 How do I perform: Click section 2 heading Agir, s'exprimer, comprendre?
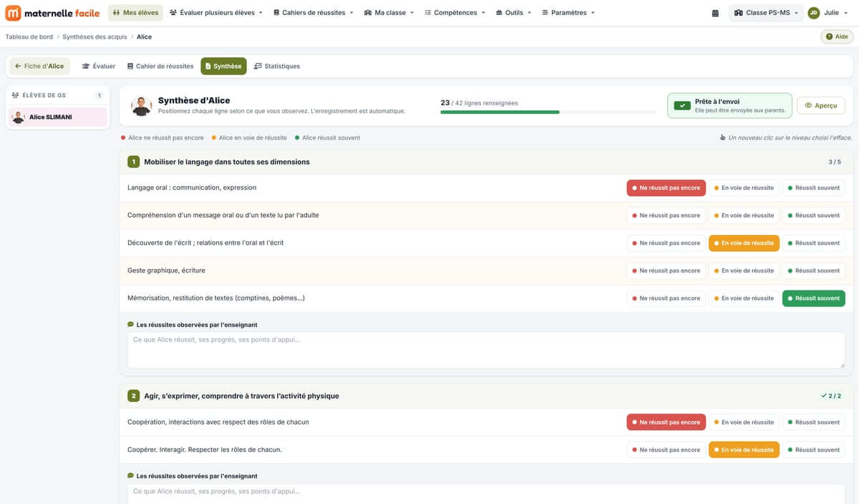point(241,396)
